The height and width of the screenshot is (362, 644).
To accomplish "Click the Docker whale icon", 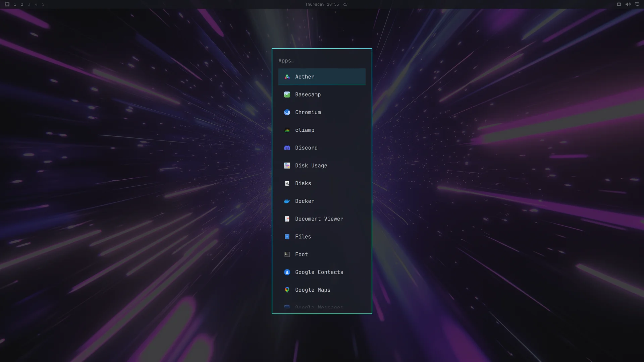I will click(287, 201).
